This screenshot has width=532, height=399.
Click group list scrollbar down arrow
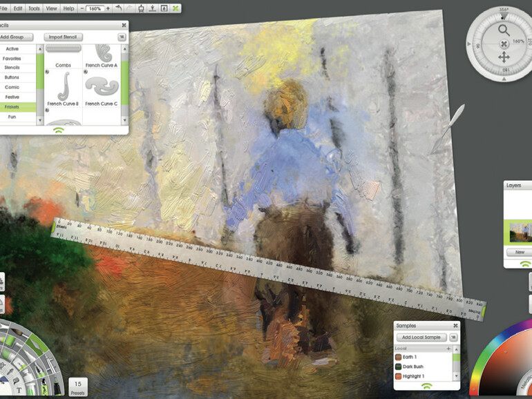(40, 120)
